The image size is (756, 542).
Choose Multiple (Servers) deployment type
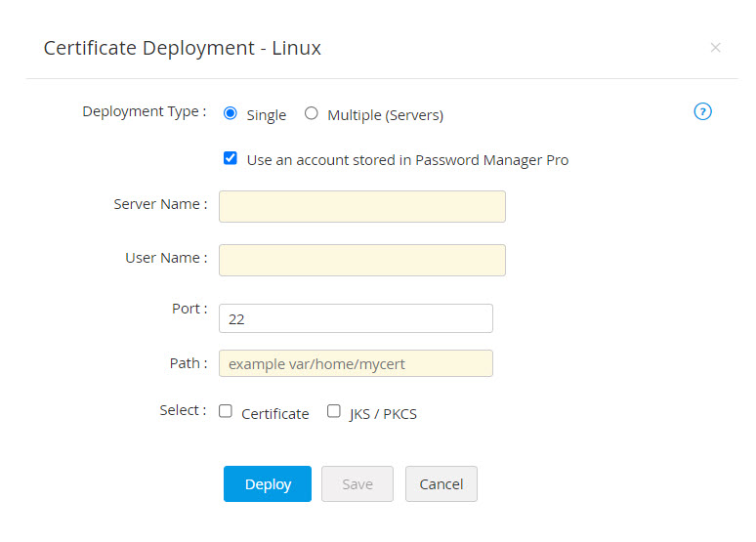312,113
